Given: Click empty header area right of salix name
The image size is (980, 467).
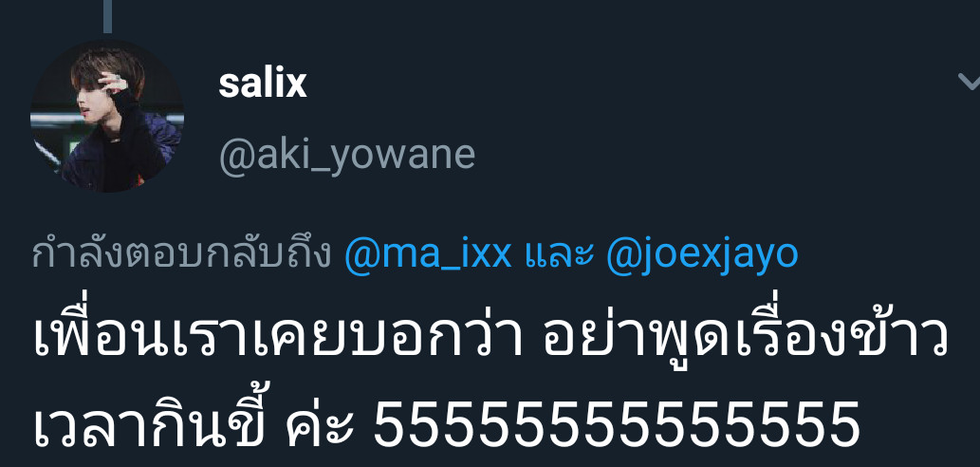Looking at the screenshot, I should (x=625, y=84).
